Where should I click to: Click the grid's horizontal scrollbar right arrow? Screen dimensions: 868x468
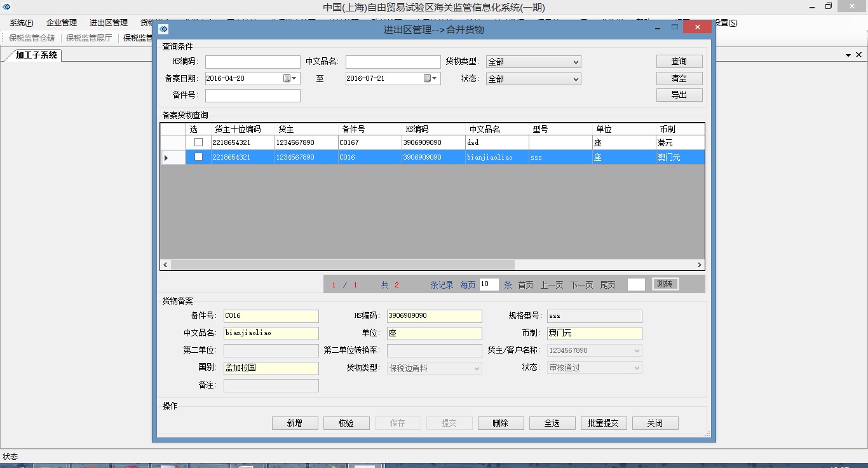[x=699, y=265]
